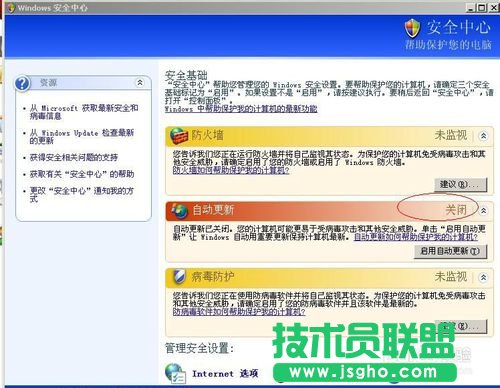Click the Internet Options globe icon

pos(175,373)
